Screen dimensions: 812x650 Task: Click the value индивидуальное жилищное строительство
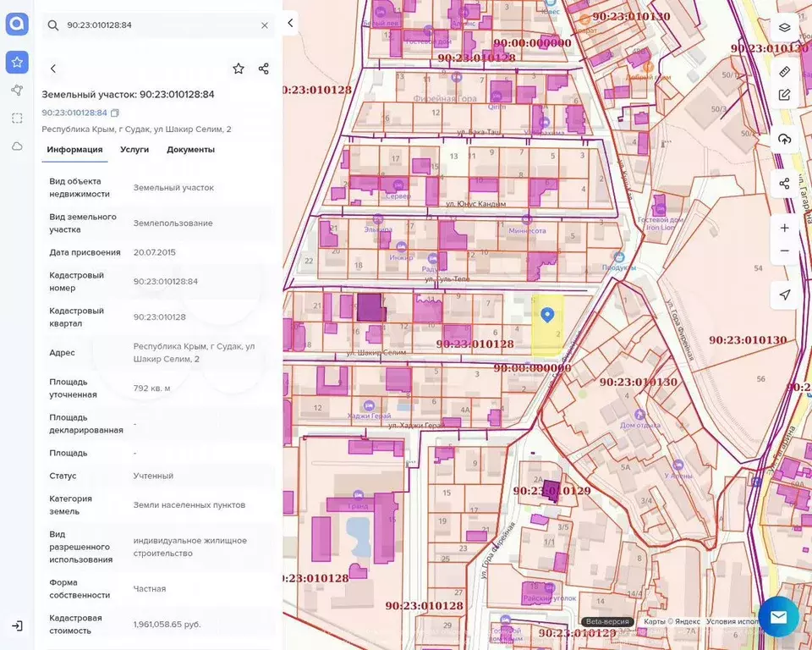[190, 547]
